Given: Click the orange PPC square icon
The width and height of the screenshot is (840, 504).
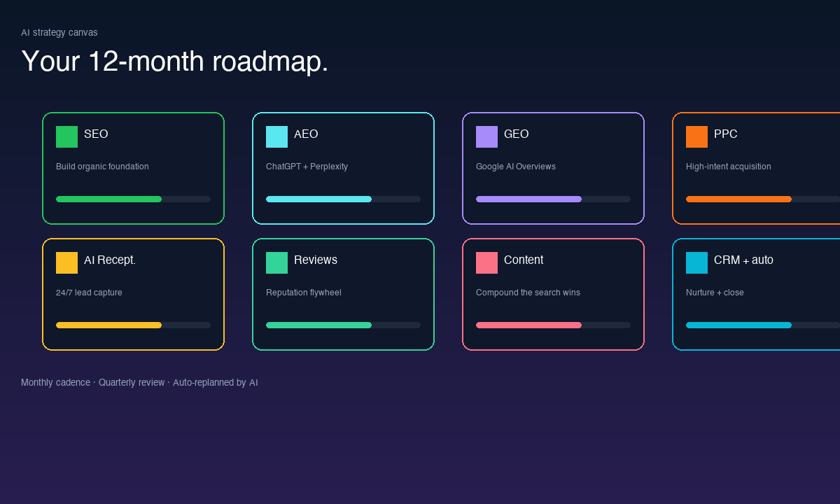Looking at the screenshot, I should click(696, 136).
